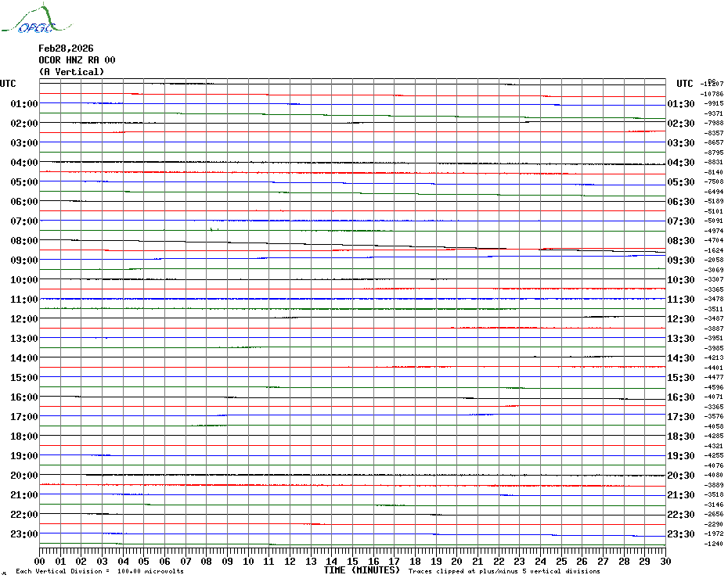
Task: Select the date text Feb28,2026
Action: pyautogui.click(x=66, y=48)
